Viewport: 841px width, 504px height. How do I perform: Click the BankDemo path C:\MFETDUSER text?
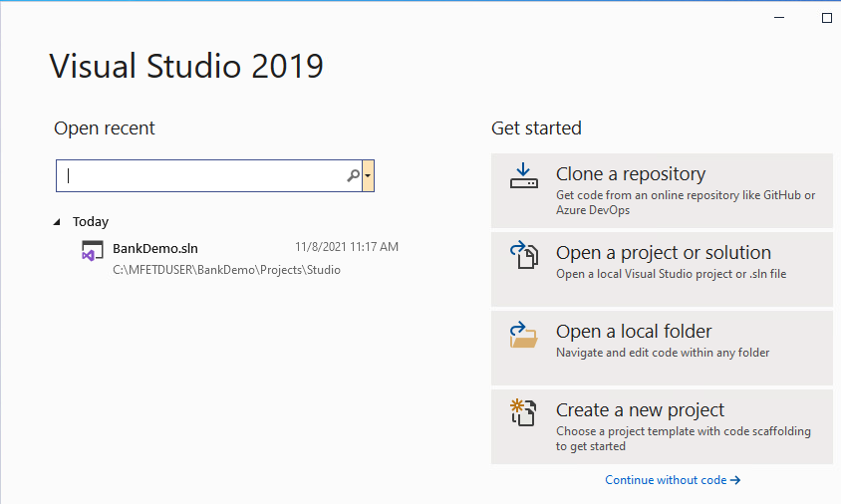click(x=226, y=270)
